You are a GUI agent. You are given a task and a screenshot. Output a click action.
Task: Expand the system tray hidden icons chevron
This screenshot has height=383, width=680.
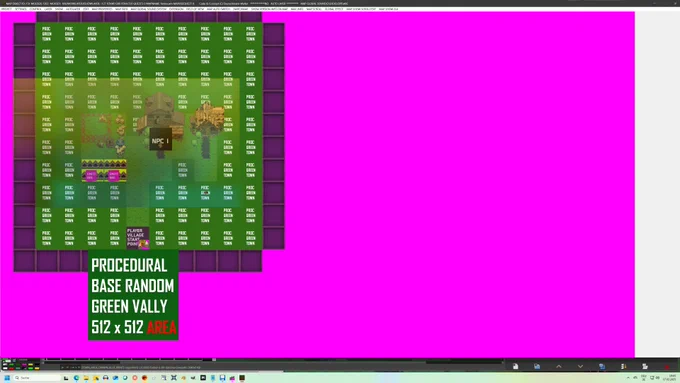click(628, 378)
